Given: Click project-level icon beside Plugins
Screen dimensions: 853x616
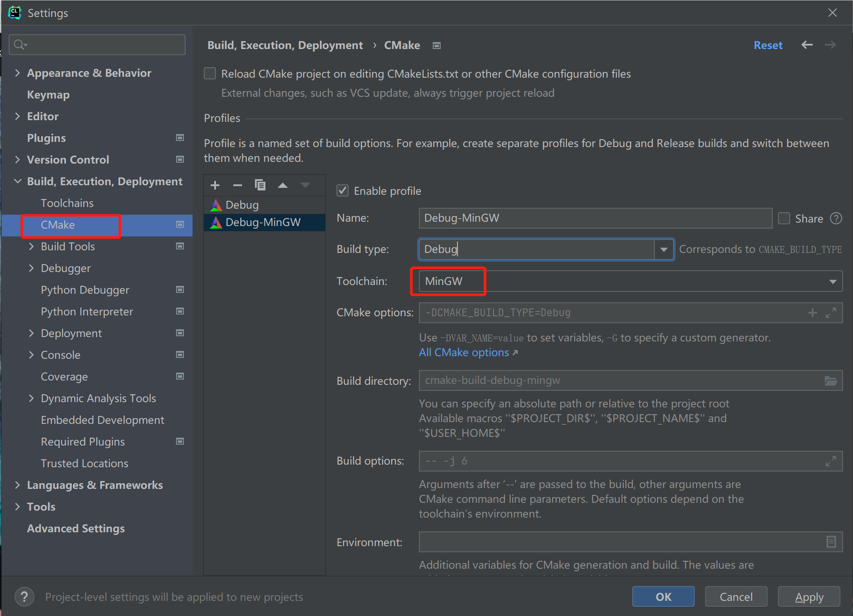Looking at the screenshot, I should [180, 138].
